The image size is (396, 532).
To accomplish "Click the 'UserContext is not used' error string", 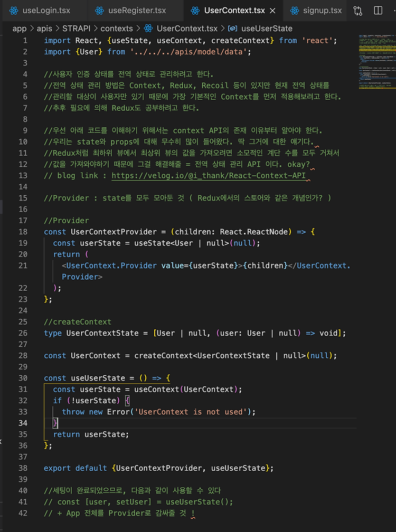I will tap(191, 412).
